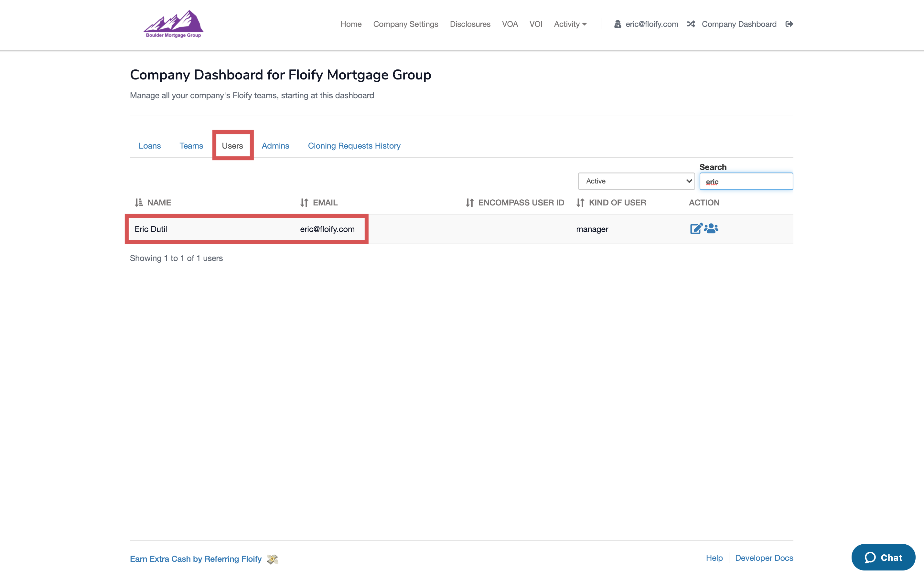Image resolution: width=924 pixels, height=575 pixels.
Task: Sort users by the Email column
Action: coord(304,202)
